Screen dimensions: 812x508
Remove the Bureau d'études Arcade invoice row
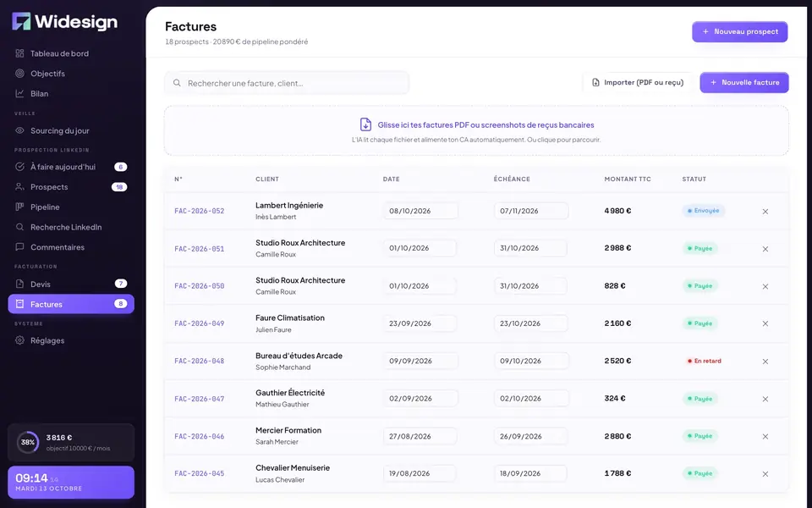coord(765,362)
